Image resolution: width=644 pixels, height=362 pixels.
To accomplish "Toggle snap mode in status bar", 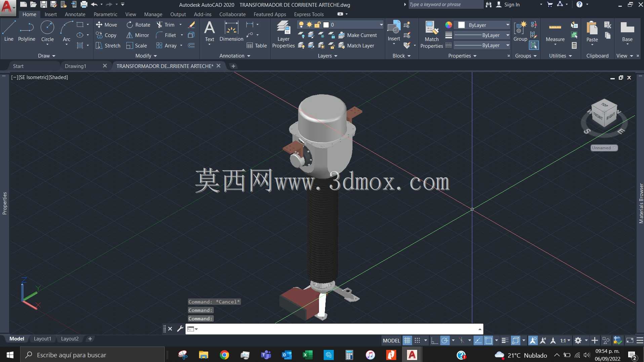I will 417,340.
